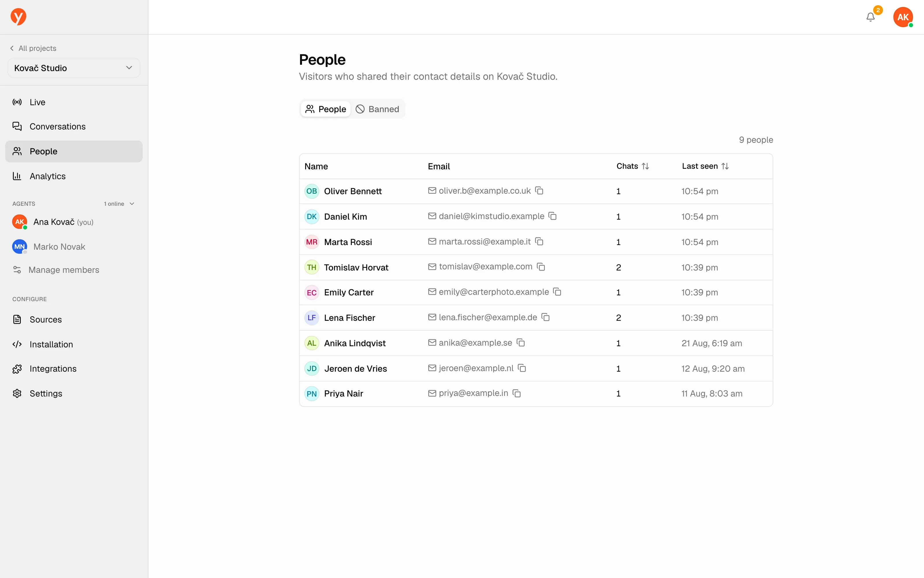Select the People tab above the table
924x578 pixels.
(x=325, y=109)
